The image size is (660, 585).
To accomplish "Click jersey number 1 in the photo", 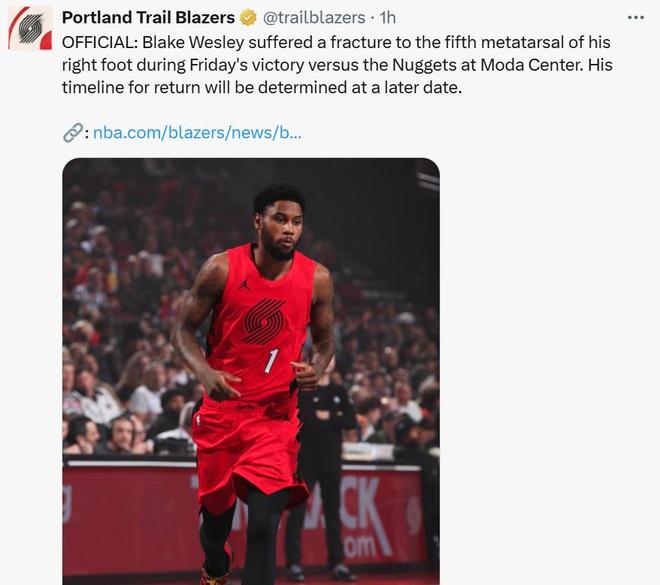I will (x=271, y=360).
